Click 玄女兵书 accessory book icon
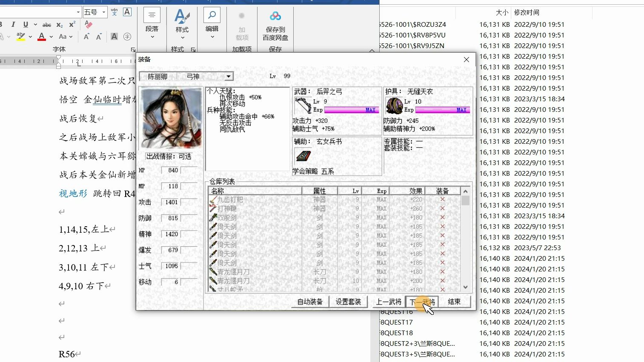 click(x=303, y=156)
